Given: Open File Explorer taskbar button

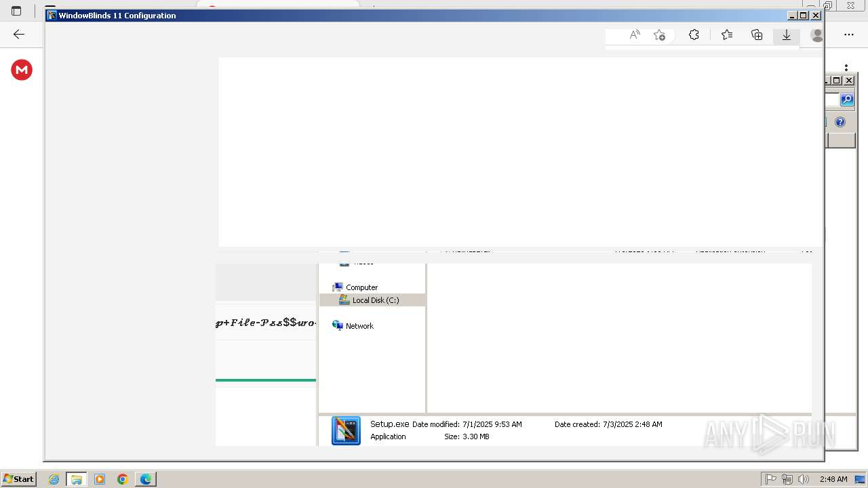Looking at the screenshot, I should coord(77,479).
